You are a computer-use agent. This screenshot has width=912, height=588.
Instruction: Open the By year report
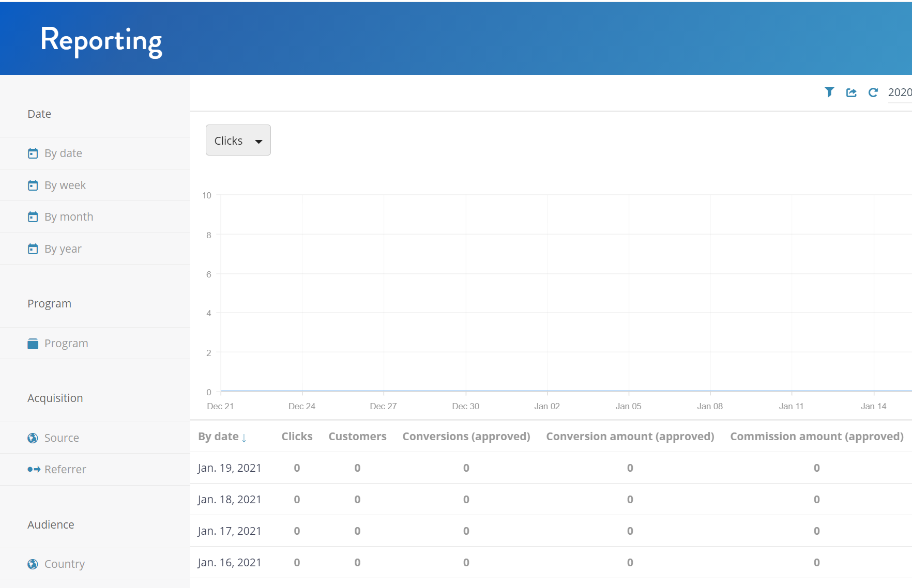(x=63, y=249)
